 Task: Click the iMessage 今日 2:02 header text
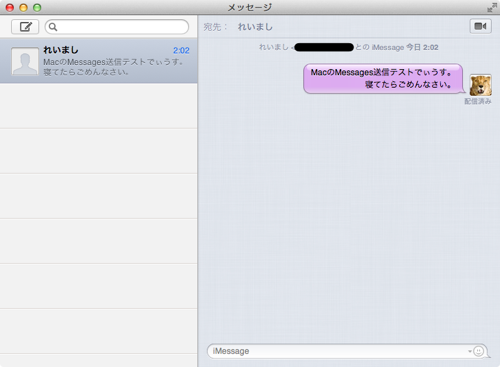[x=405, y=47]
